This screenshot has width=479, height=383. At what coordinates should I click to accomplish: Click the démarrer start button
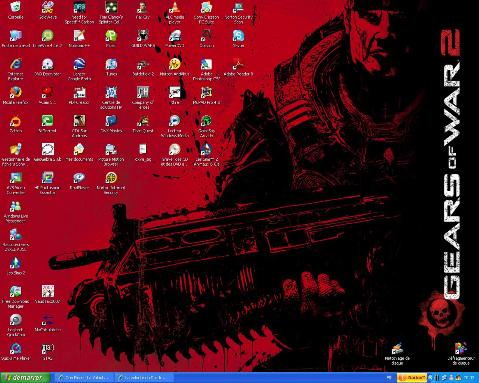[25, 378]
